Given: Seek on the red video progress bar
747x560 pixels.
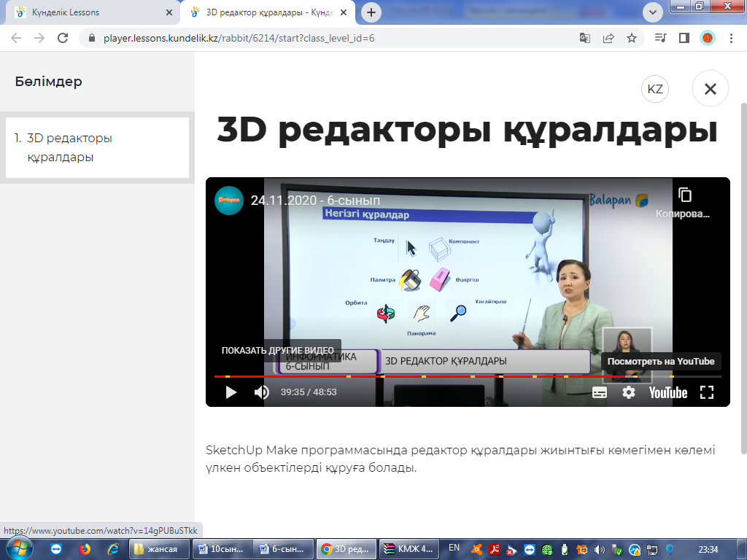Looking at the screenshot, I should point(467,377).
